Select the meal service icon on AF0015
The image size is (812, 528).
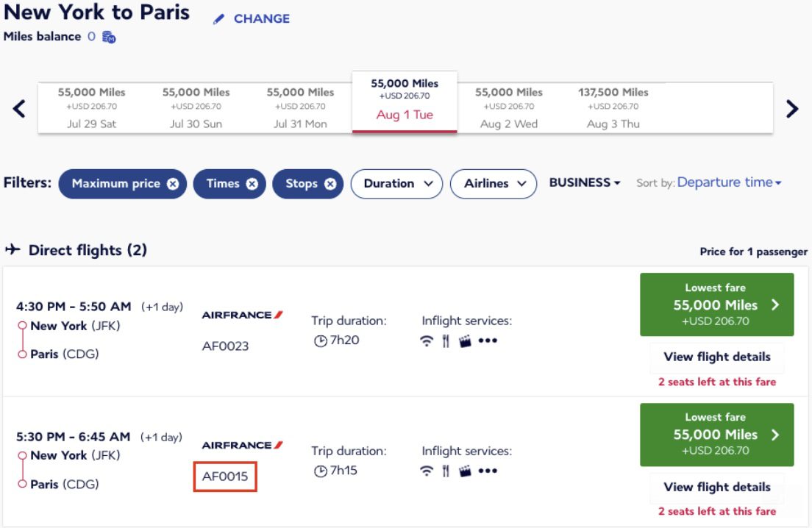(x=445, y=471)
